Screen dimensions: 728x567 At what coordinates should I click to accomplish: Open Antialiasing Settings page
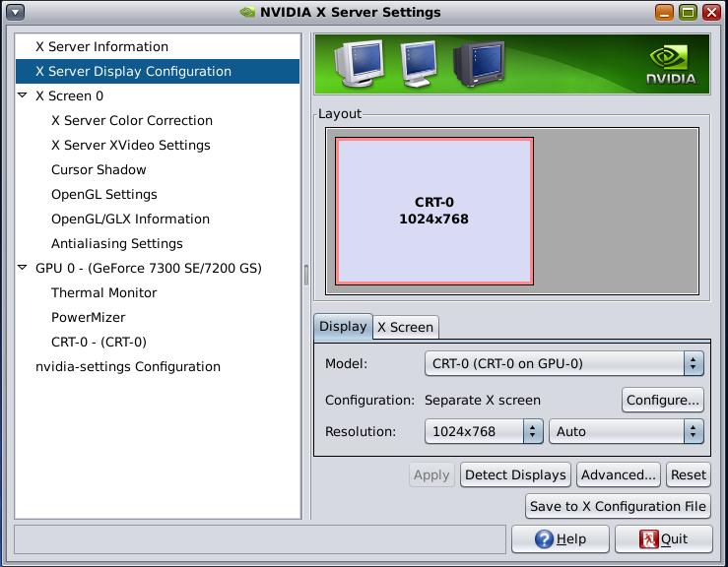(117, 243)
